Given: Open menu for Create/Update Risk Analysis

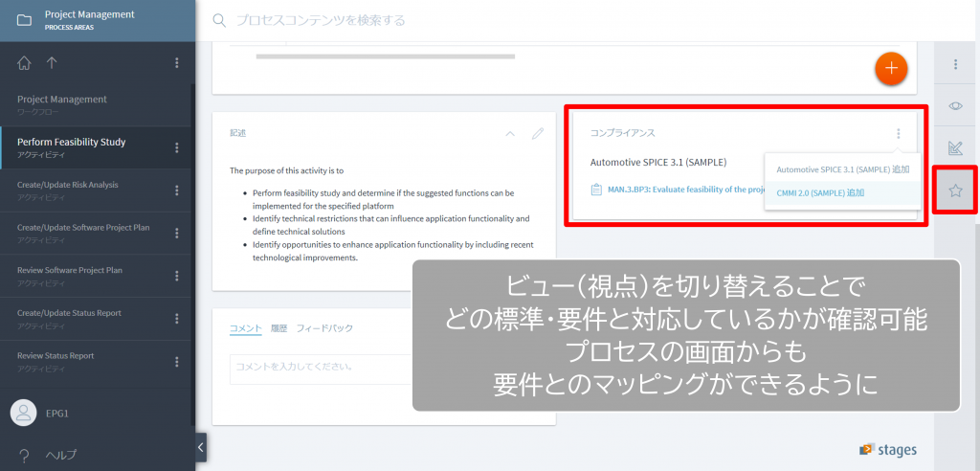Looking at the screenshot, I should tap(177, 191).
